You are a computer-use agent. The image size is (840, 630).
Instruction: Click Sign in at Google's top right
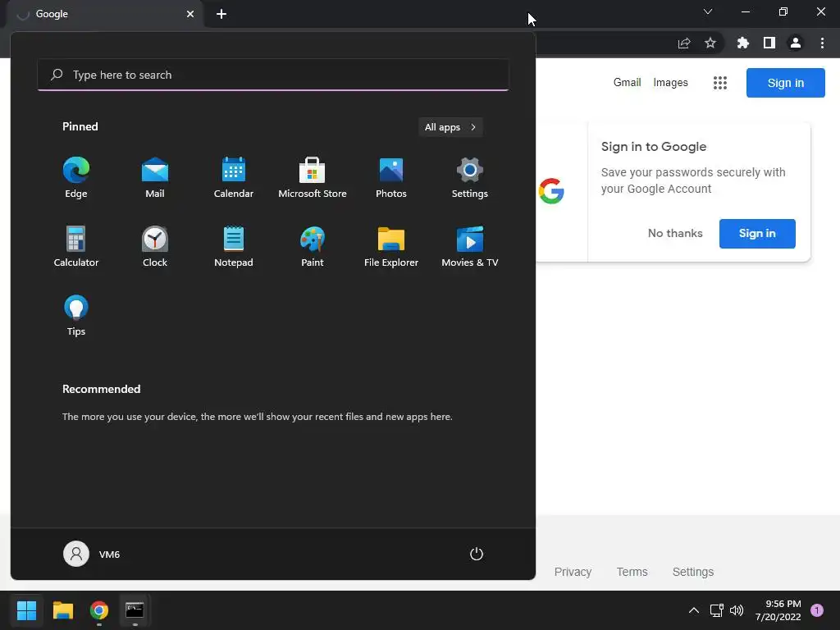click(x=785, y=83)
